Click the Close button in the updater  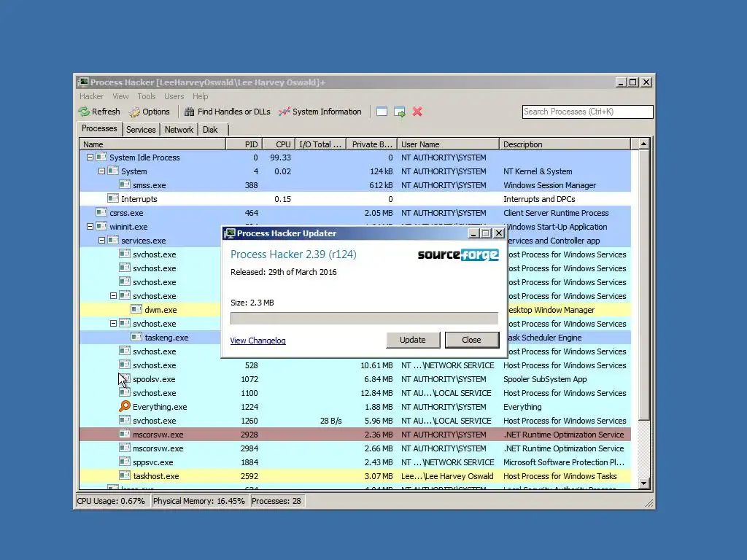coord(472,340)
